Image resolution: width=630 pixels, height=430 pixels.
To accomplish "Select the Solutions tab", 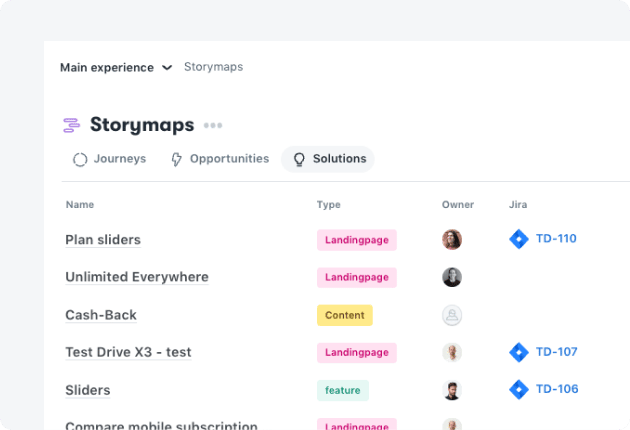I will point(328,159).
